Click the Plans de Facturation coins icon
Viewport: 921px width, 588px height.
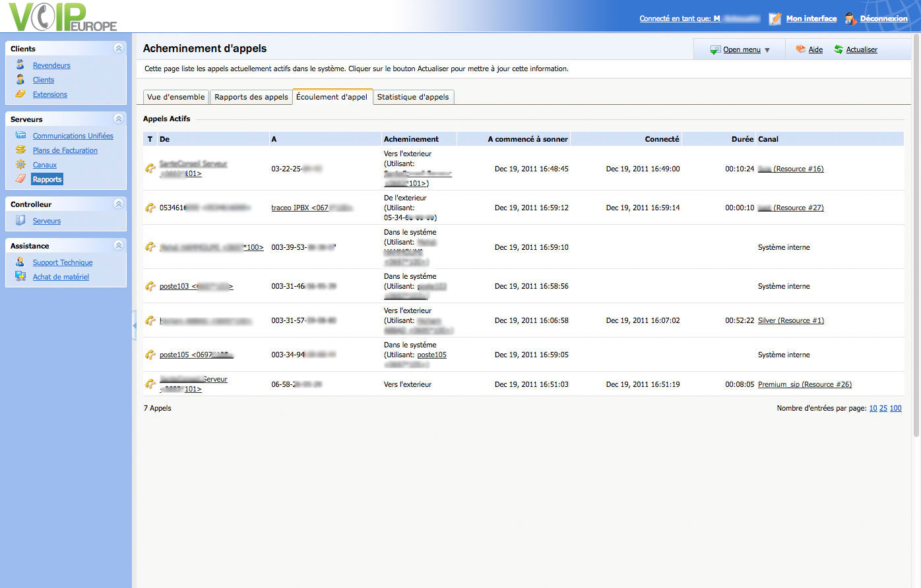coord(20,150)
